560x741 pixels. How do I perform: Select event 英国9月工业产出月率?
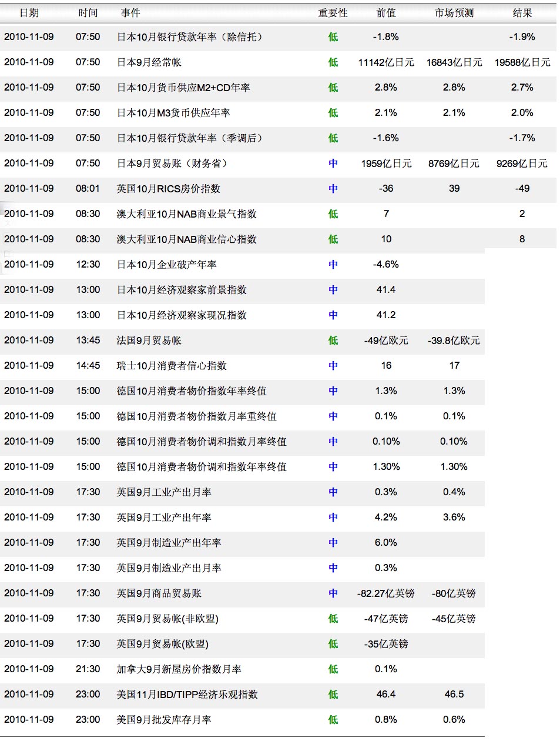pyautogui.click(x=164, y=492)
